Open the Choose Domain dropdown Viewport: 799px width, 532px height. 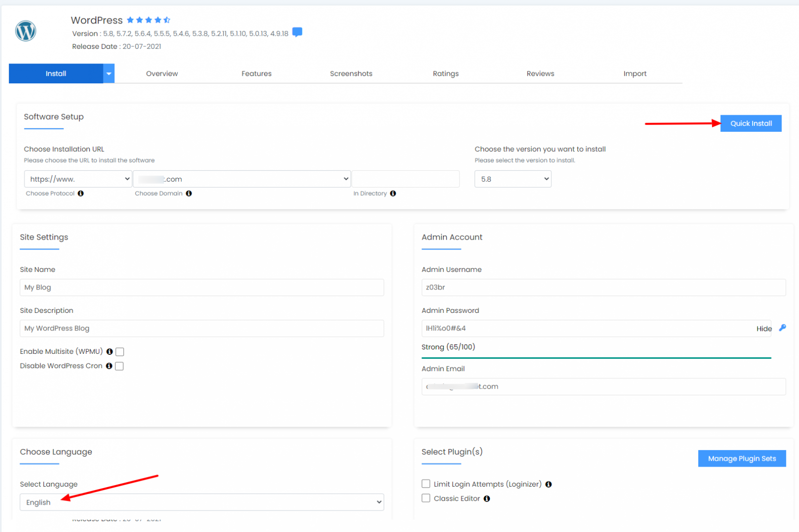click(242, 179)
